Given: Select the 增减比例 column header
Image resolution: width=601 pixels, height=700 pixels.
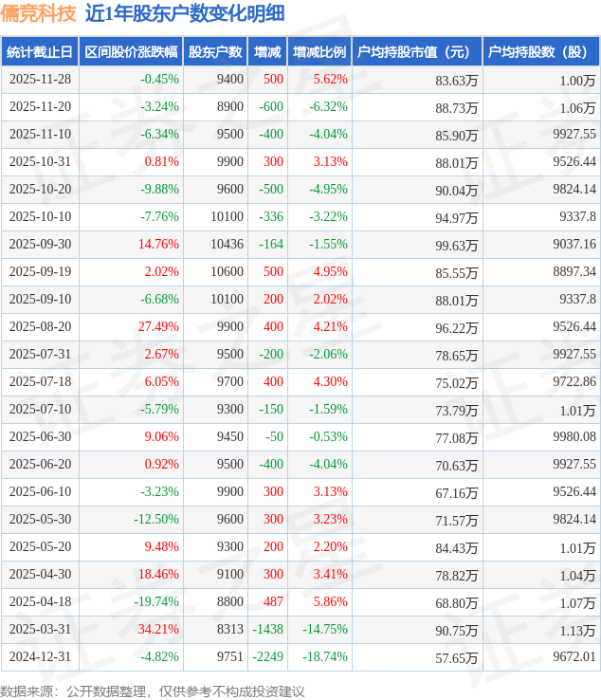Looking at the screenshot, I should [x=319, y=52].
